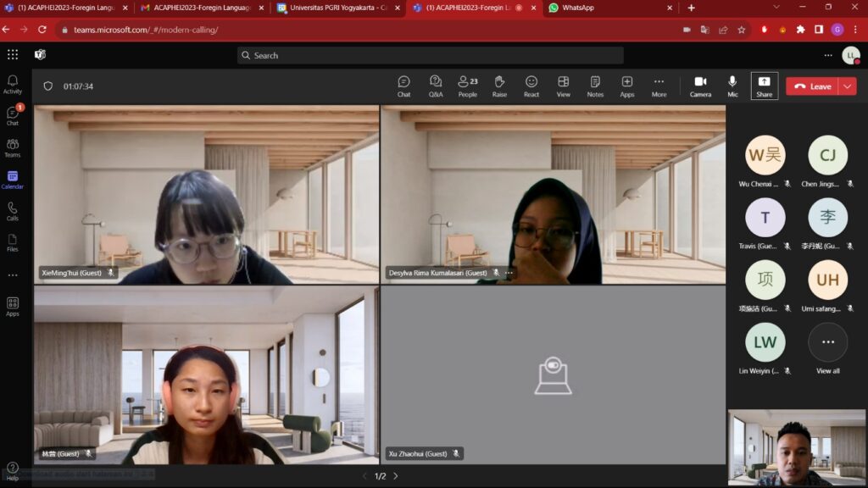Viewport: 868px width, 488px height.
Task: Go to next page of video tiles
Action: point(395,476)
